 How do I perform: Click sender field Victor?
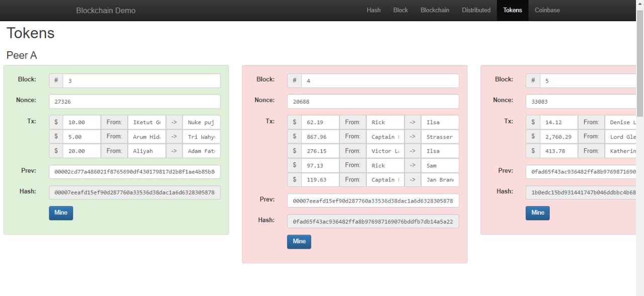coord(385,151)
